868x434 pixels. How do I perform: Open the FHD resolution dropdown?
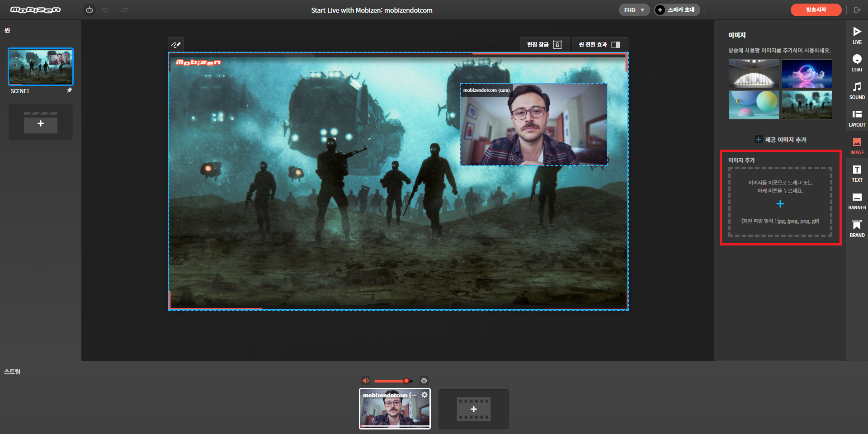point(634,10)
